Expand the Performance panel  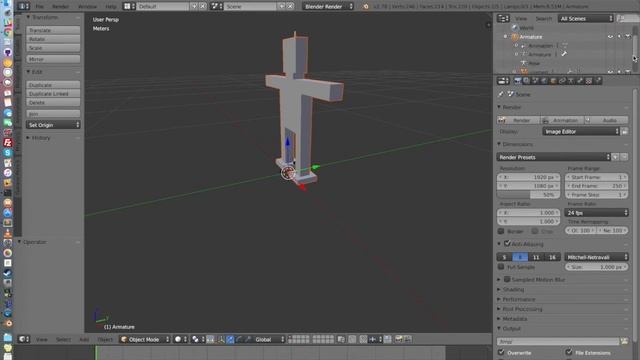tap(519, 299)
